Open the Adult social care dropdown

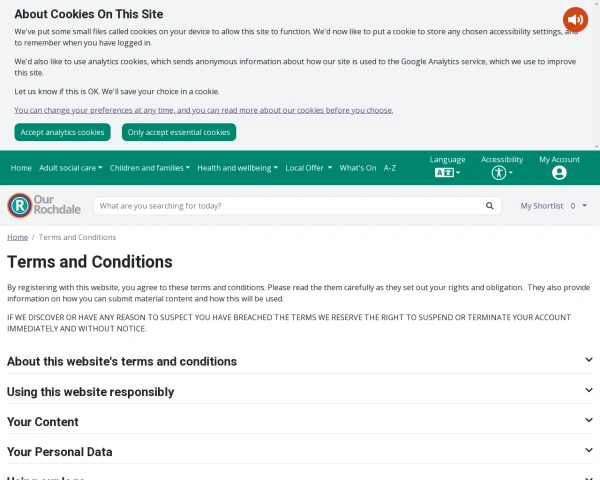click(70, 168)
